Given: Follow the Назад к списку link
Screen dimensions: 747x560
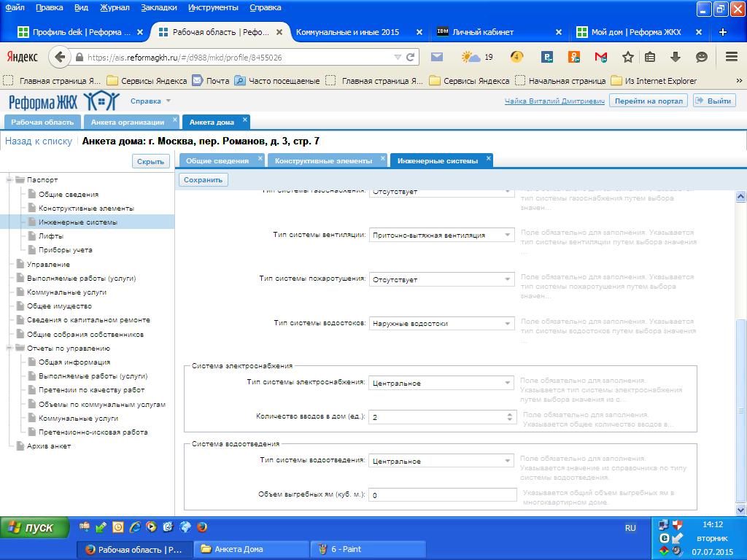Looking at the screenshot, I should click(39, 141).
